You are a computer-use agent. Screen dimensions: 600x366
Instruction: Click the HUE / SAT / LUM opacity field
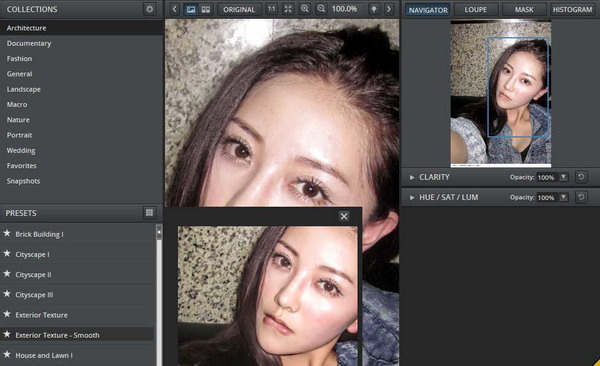click(547, 198)
